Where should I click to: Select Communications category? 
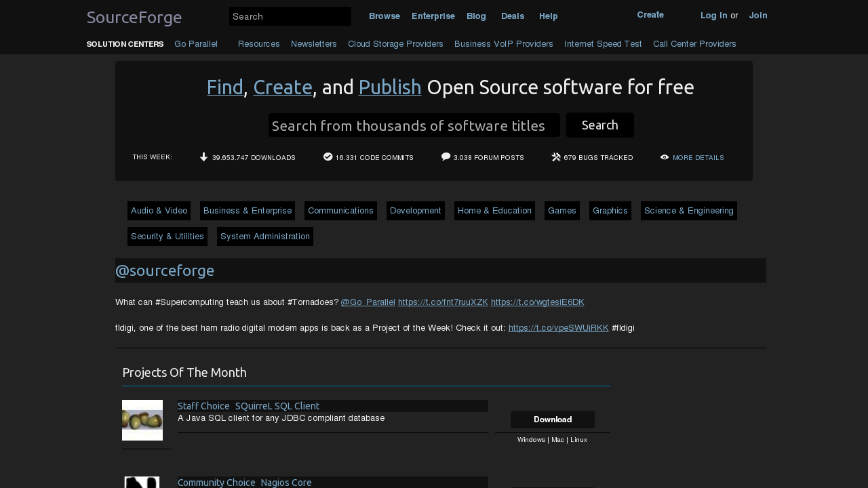point(341,211)
